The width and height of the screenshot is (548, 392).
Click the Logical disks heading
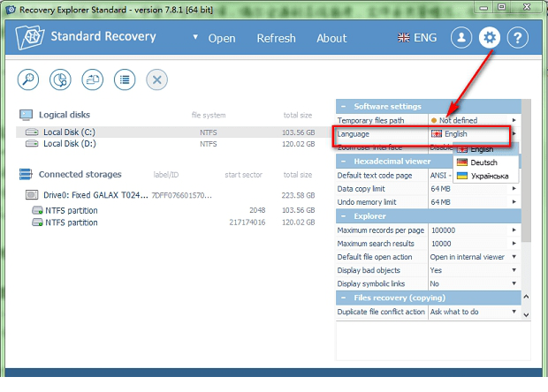pyautogui.click(x=65, y=115)
